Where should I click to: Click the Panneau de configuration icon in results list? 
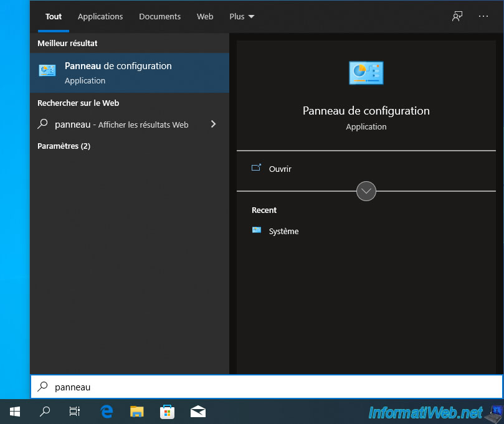(47, 70)
